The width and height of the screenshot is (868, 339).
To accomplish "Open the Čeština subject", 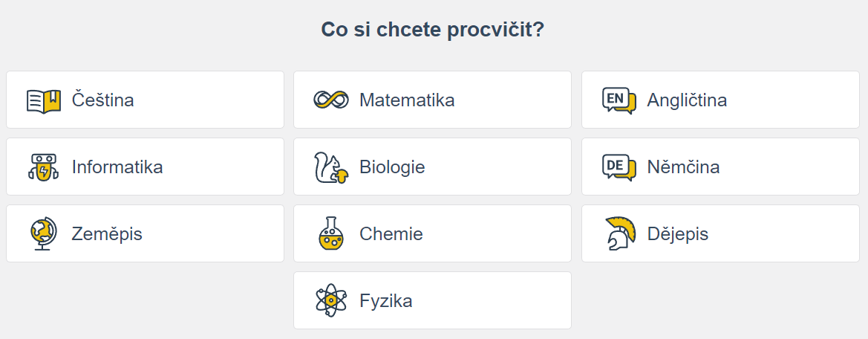I will click(x=103, y=100).
